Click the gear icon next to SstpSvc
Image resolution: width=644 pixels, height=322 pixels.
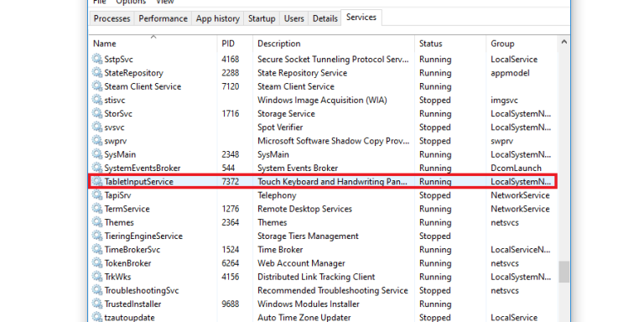[x=97, y=60]
